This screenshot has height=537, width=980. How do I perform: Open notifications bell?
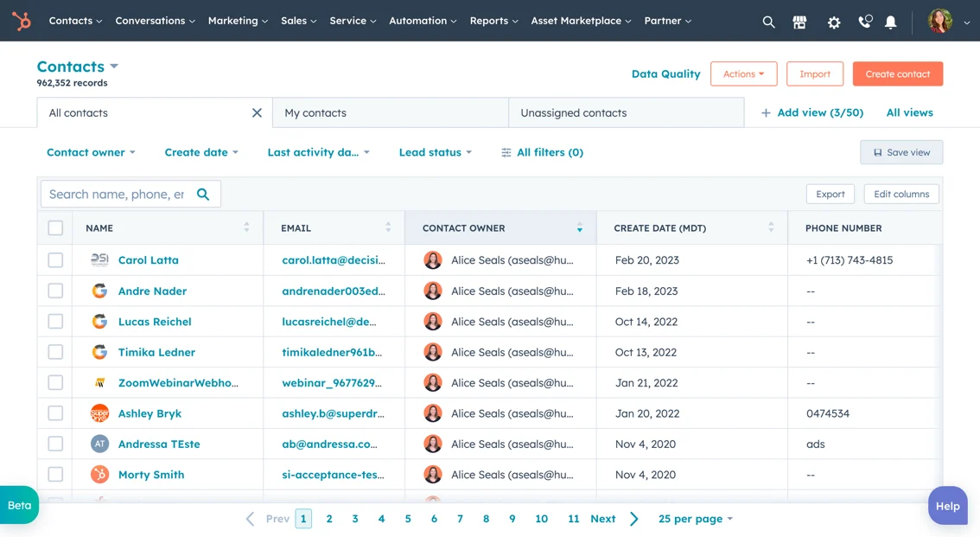tap(890, 22)
